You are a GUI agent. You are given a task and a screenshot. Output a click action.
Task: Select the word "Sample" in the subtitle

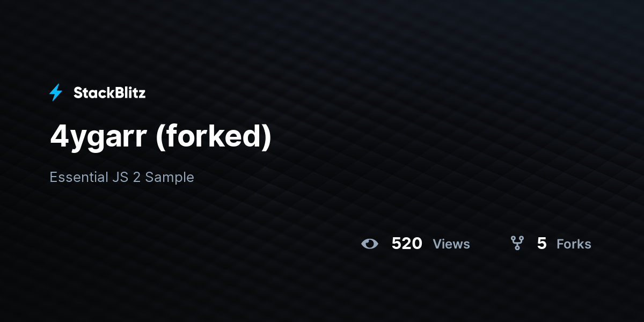[x=170, y=178]
